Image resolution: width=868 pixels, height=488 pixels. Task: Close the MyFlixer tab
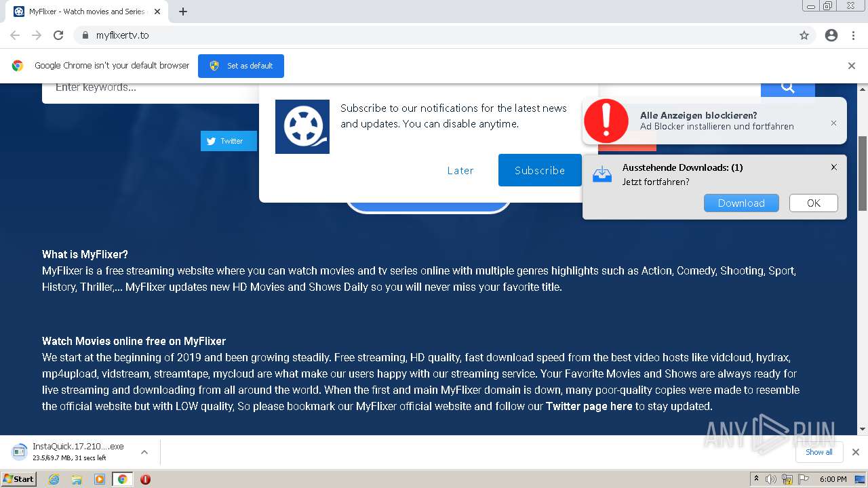point(157,12)
